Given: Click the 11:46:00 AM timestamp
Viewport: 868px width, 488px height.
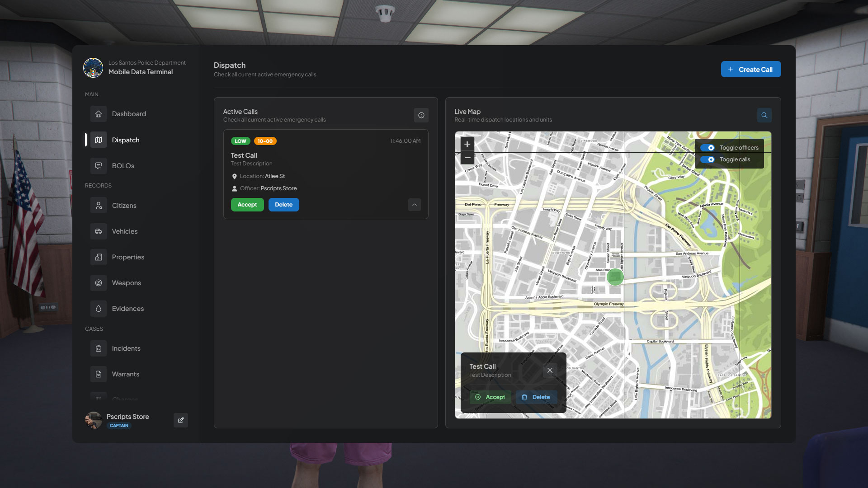Looking at the screenshot, I should [x=405, y=141].
